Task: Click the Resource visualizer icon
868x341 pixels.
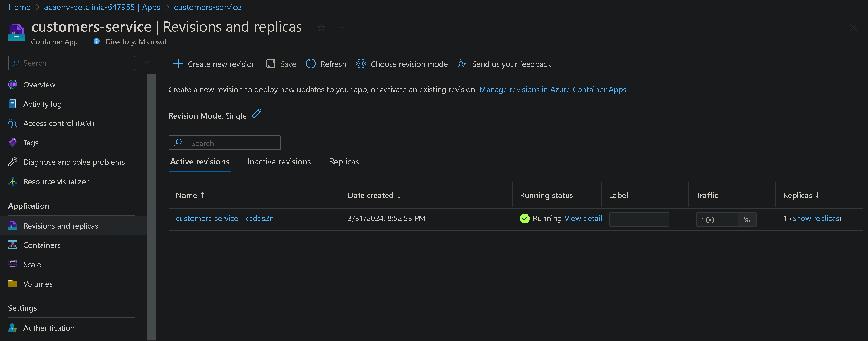Action: point(13,181)
